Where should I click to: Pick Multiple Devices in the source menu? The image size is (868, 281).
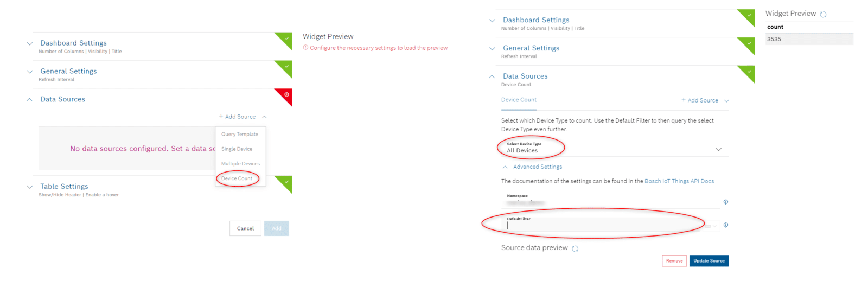pyautogui.click(x=240, y=163)
